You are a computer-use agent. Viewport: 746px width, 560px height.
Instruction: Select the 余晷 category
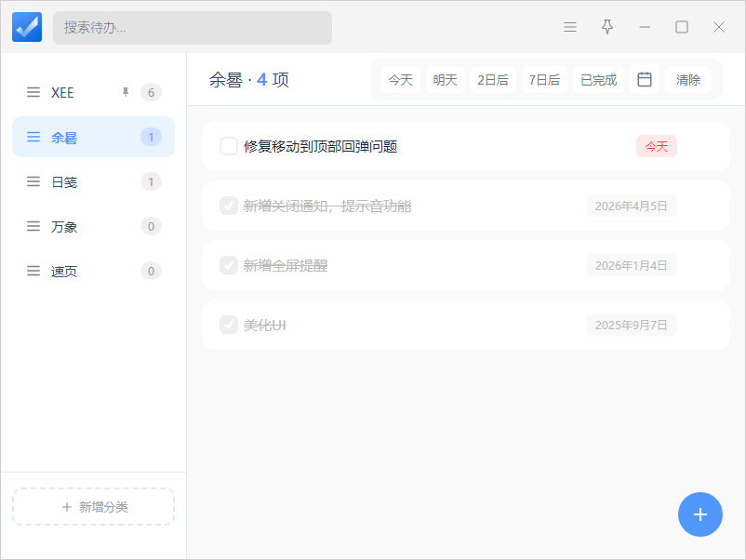[93, 137]
